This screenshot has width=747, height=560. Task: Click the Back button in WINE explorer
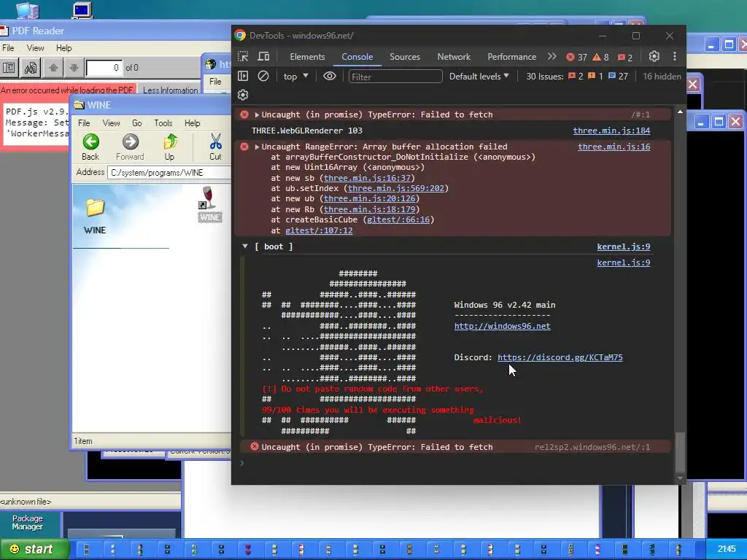pyautogui.click(x=90, y=147)
